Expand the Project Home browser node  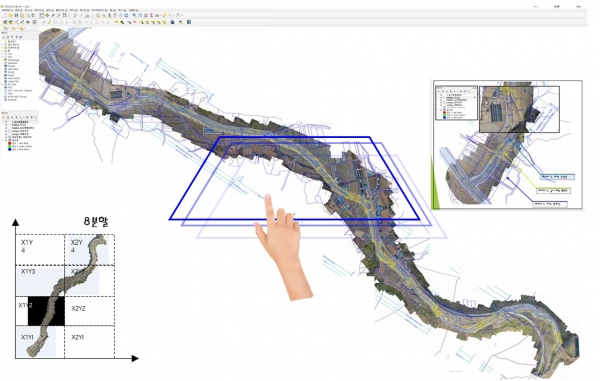(2, 47)
